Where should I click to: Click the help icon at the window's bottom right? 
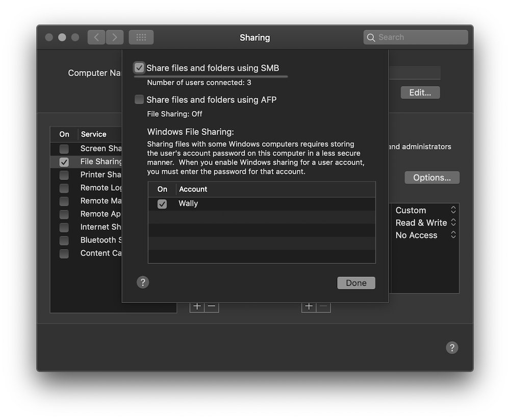[452, 348]
